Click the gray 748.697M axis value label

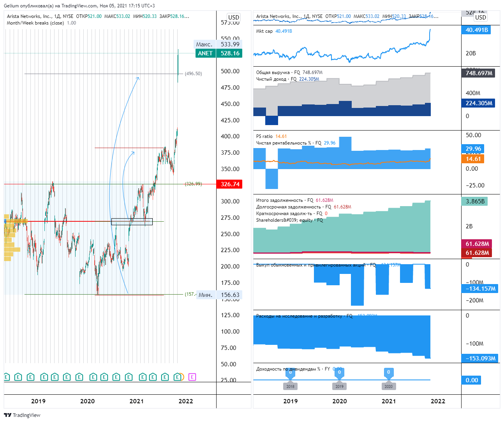click(x=478, y=73)
